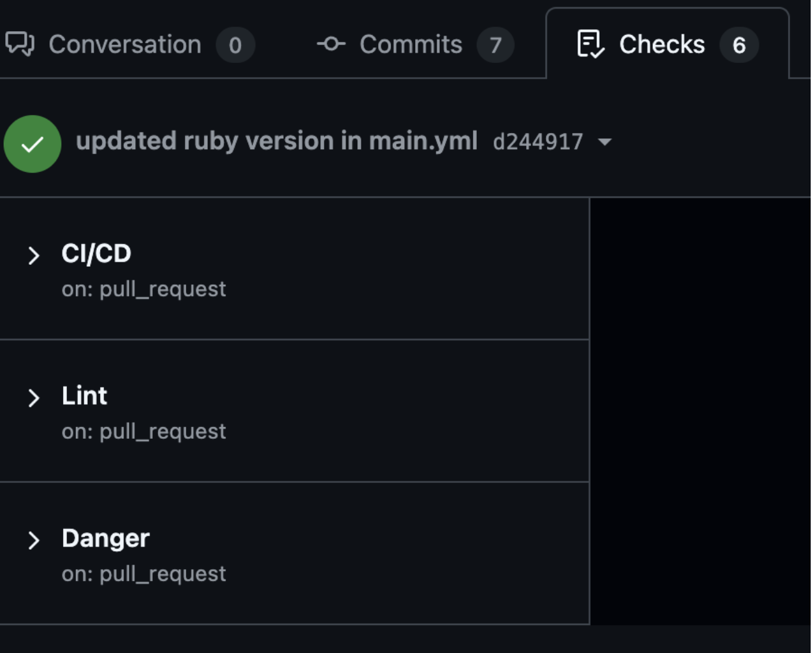812x653 pixels.
Task: Click "on: pull_request" under Danger
Action: tap(144, 574)
